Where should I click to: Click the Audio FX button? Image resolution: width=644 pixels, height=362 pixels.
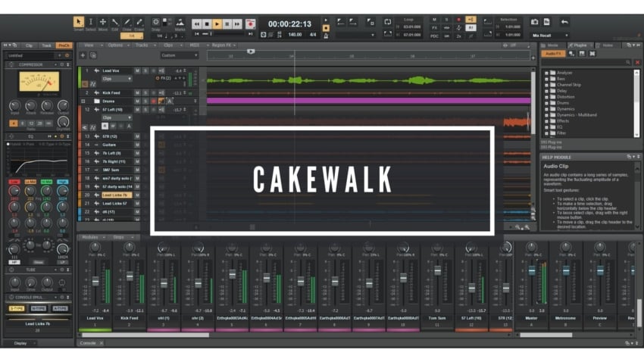coord(552,53)
